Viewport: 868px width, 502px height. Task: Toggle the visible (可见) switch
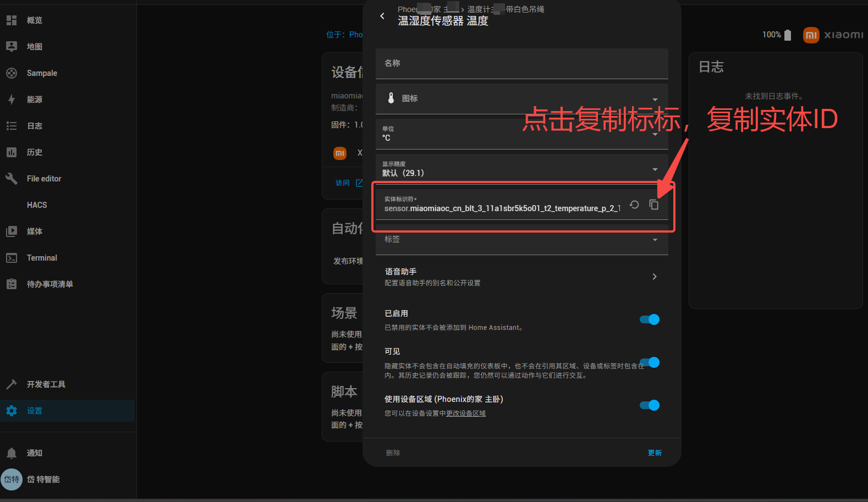coord(651,362)
